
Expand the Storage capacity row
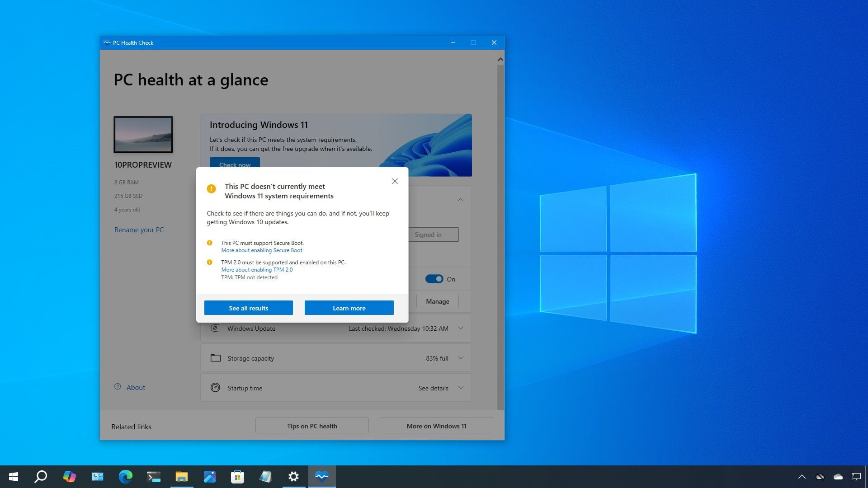pyautogui.click(x=461, y=358)
